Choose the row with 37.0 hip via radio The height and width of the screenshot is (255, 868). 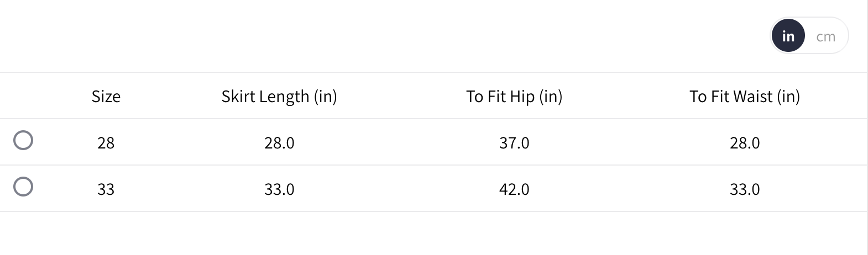(23, 140)
